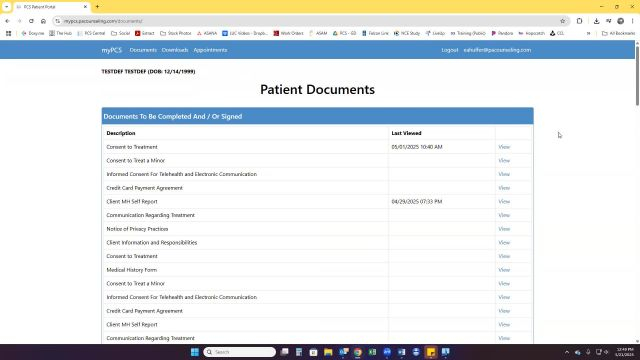
Task: Open the Hopscotch bookmark
Action: click(531, 33)
